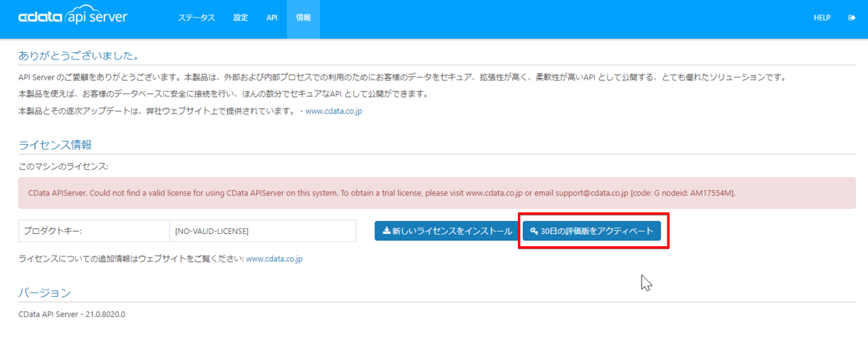Click the ありがとうございました heading
This screenshot has height=349, width=868.
78,56
